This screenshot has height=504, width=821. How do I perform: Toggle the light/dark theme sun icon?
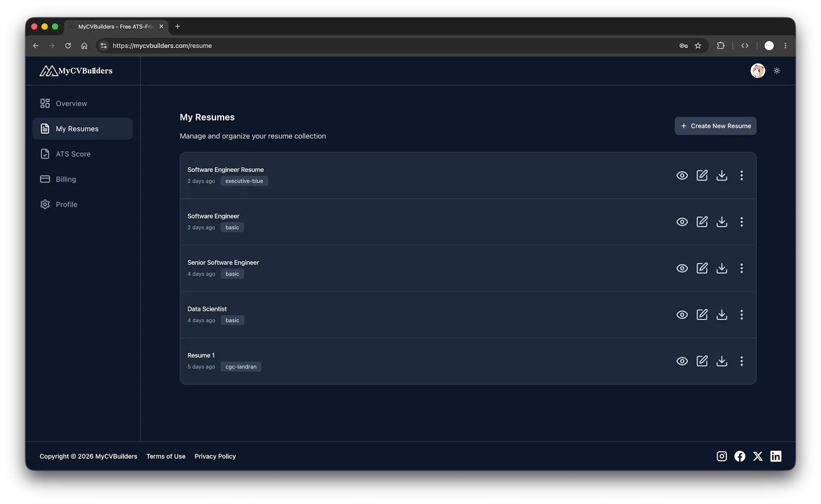pyautogui.click(x=777, y=71)
